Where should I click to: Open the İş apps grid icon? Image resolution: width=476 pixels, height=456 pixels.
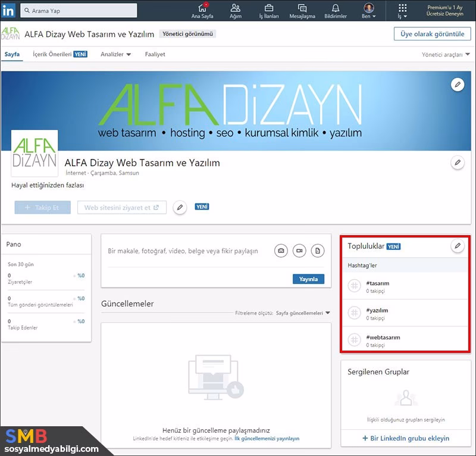(402, 10)
